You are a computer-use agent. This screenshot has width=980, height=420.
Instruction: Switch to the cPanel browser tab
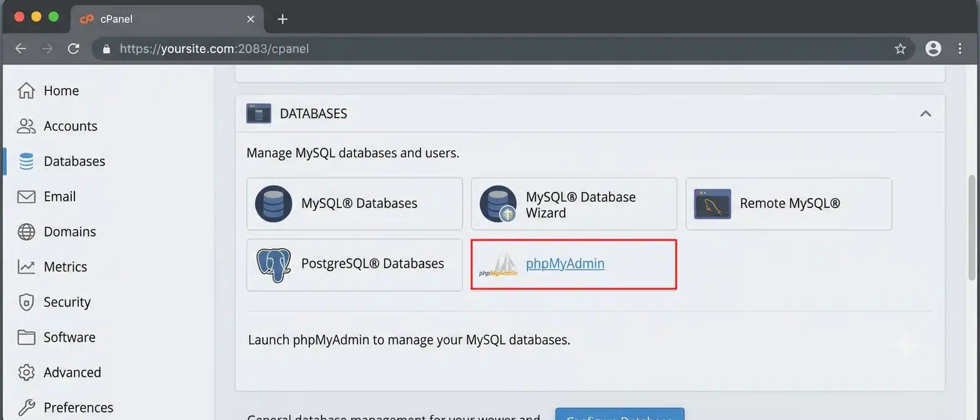point(167,19)
